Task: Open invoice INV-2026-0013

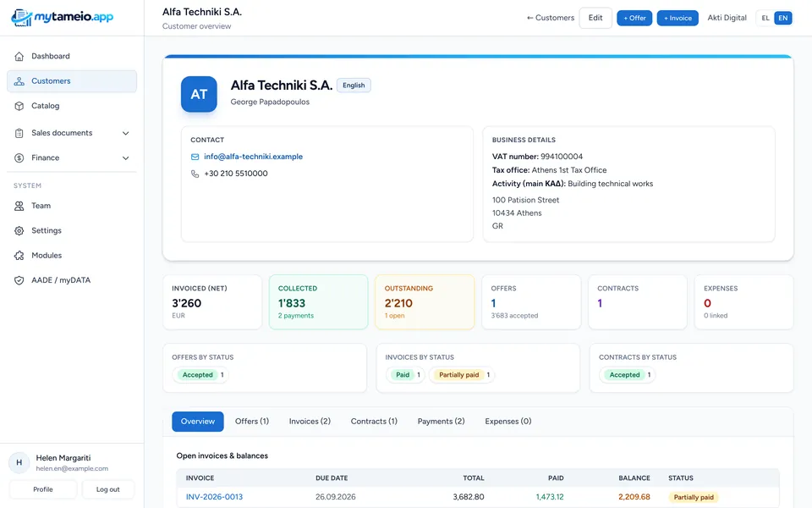Action: click(x=214, y=497)
